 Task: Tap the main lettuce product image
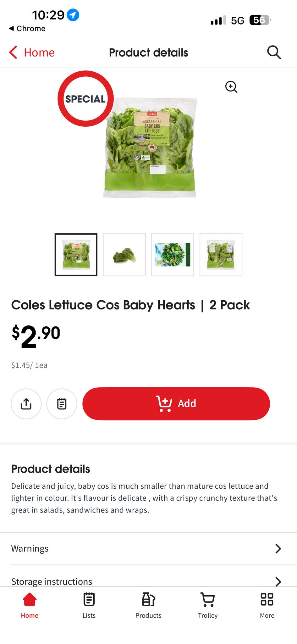tap(150, 148)
